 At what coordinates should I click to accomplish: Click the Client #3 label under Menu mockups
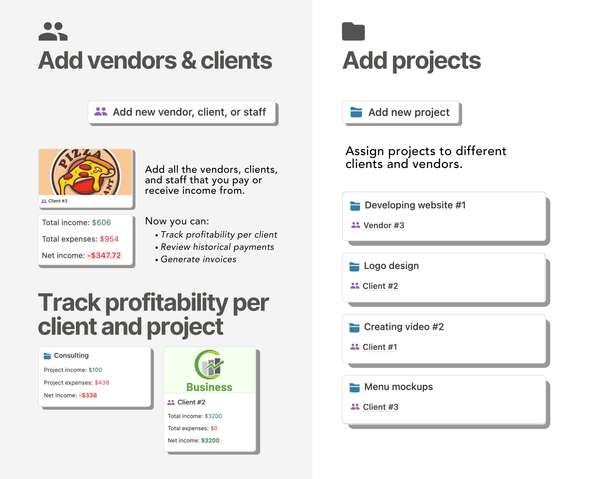pyautogui.click(x=380, y=407)
